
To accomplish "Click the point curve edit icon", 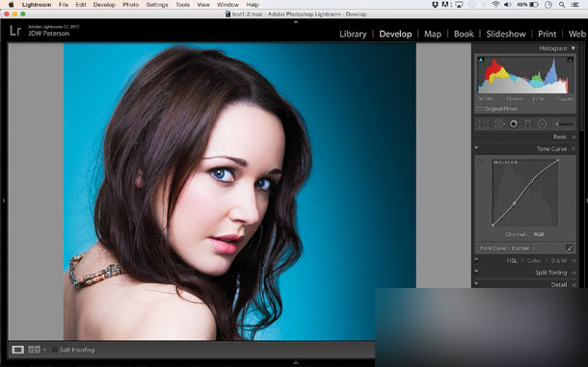I will (570, 249).
